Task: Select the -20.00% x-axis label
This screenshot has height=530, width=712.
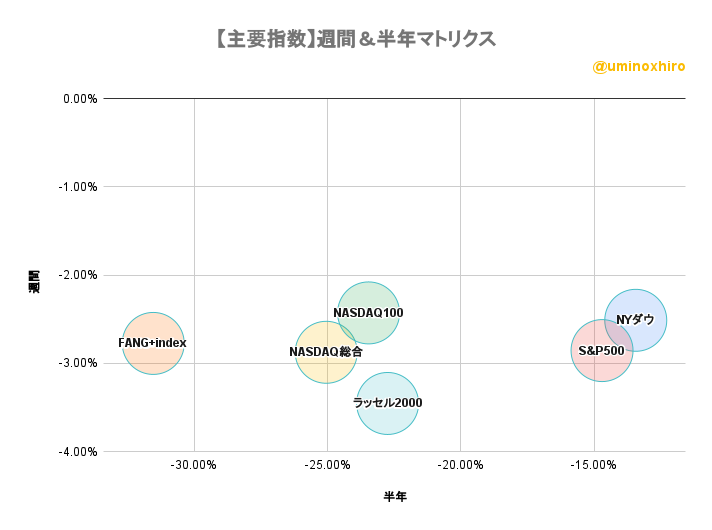Action: pyautogui.click(x=460, y=465)
